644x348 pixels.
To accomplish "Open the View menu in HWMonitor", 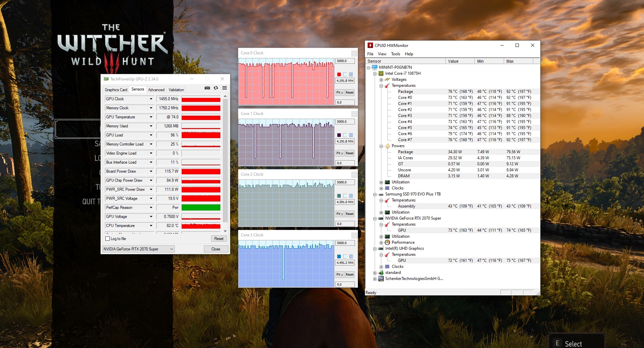I will pyautogui.click(x=382, y=54).
